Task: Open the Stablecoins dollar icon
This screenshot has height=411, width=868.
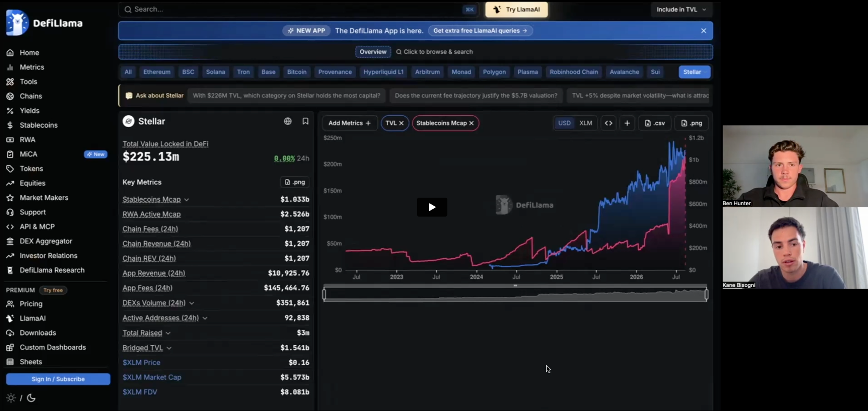Action: coord(10,125)
